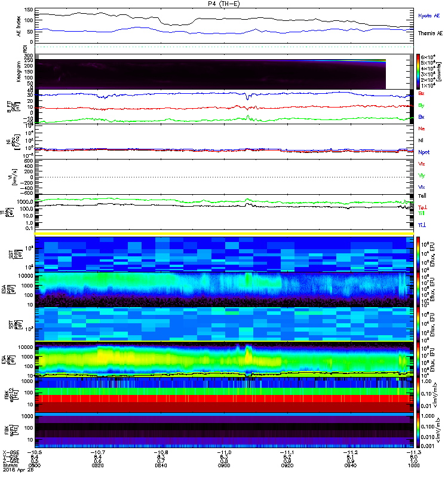Click the red Ne legend label
This screenshot has width=448, height=478.
pyautogui.click(x=421, y=128)
